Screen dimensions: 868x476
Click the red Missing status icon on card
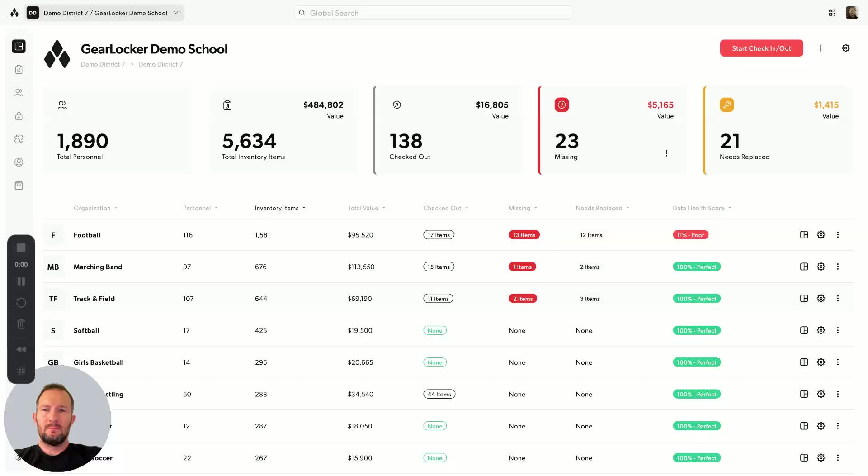point(562,105)
